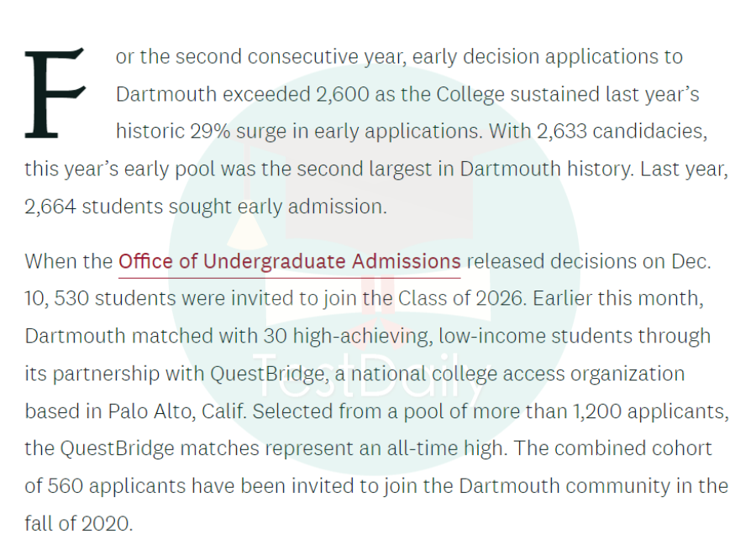Open the Office of Undergraduate Admissions link
Image resolution: width=756 pixels, height=540 pixels.
point(289,262)
